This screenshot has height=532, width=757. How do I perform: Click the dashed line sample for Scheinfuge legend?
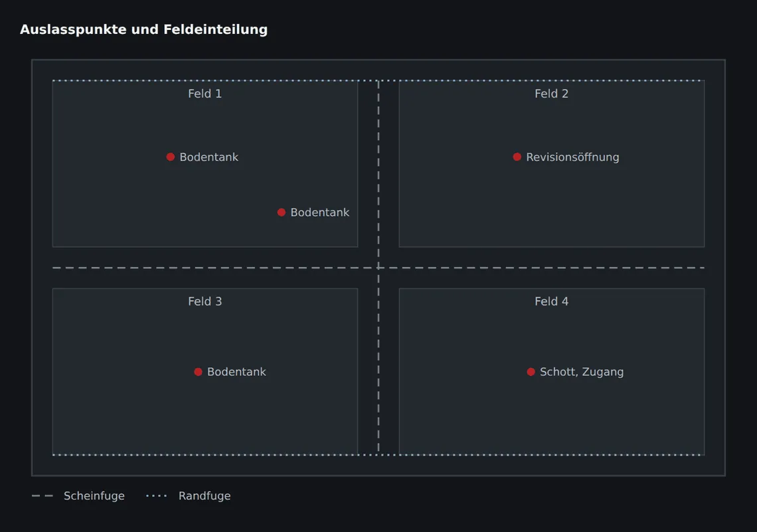[42, 495]
